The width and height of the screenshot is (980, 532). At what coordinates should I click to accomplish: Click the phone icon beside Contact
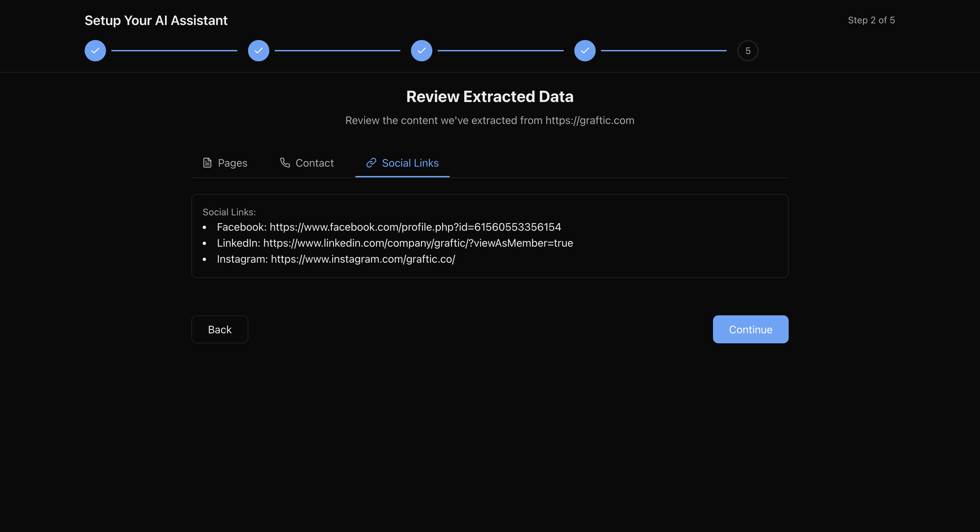[285, 162]
